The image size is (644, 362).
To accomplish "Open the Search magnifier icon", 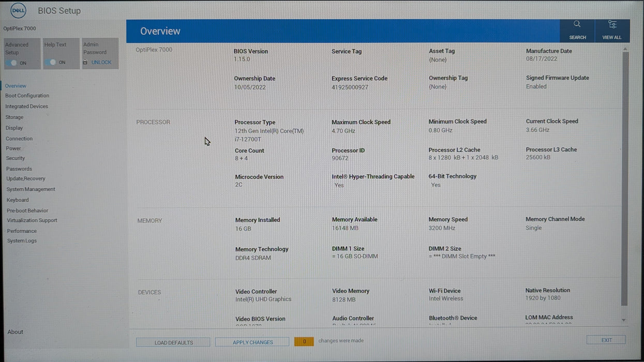I will click(577, 24).
